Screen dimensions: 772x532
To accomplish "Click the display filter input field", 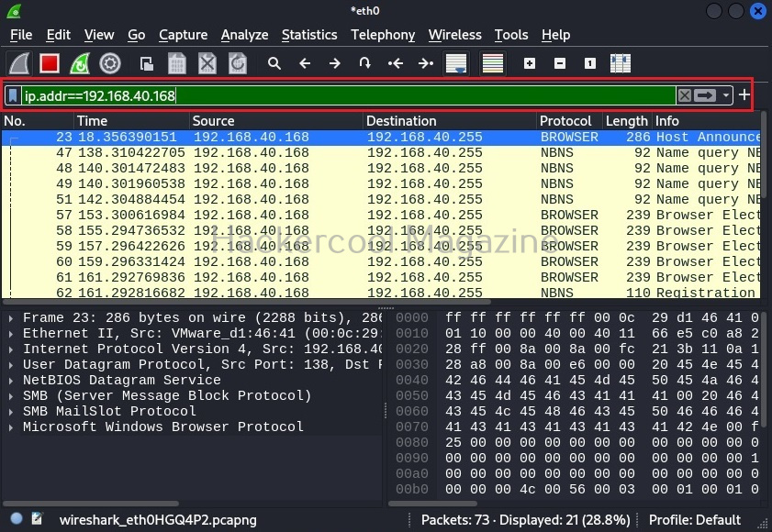I will [x=349, y=95].
